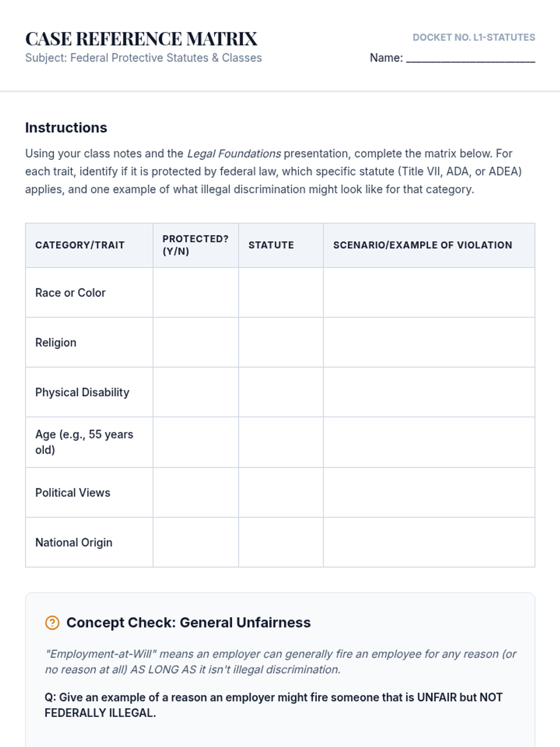This screenshot has width=560, height=747.
Task: Click the Scenario cell for National Origin
Action: click(x=429, y=543)
